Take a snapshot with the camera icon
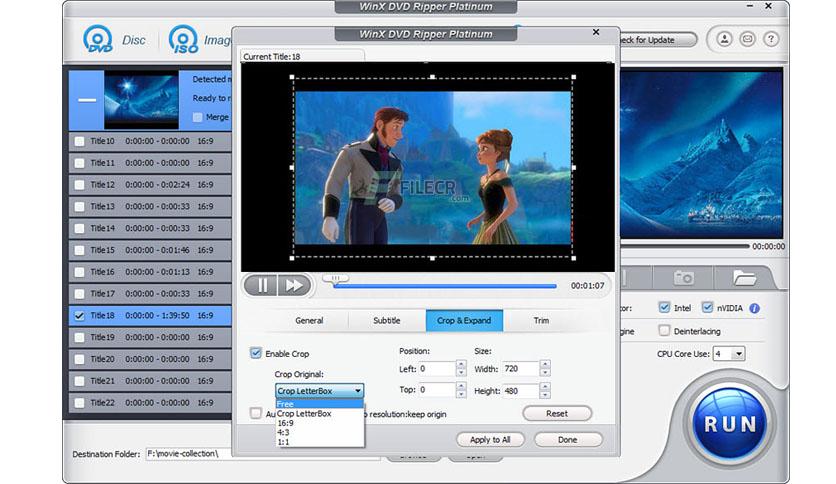 [683, 278]
